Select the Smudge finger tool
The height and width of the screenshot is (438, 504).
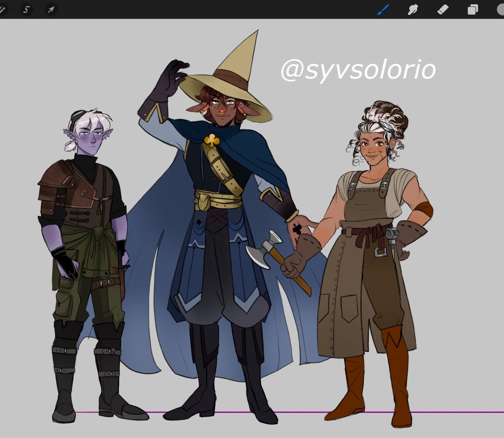coord(413,9)
